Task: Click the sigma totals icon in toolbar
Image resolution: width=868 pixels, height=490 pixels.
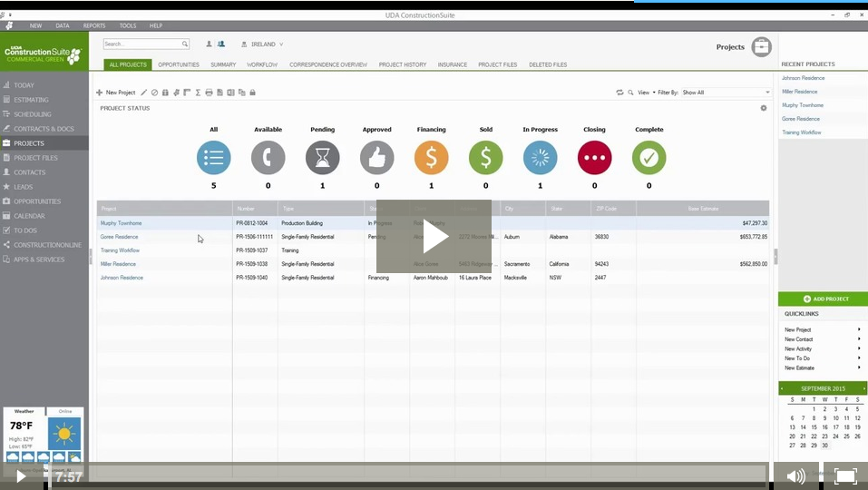Action: (198, 93)
